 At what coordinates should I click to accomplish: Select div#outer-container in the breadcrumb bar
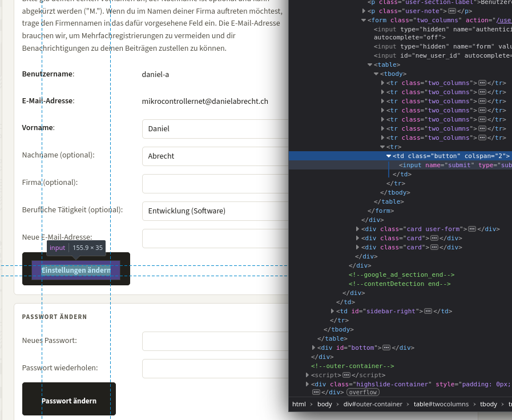pyautogui.click(x=373, y=405)
